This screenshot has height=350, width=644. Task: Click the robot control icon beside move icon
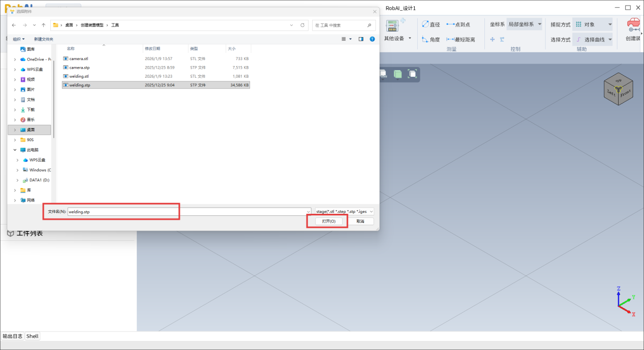coord(502,39)
